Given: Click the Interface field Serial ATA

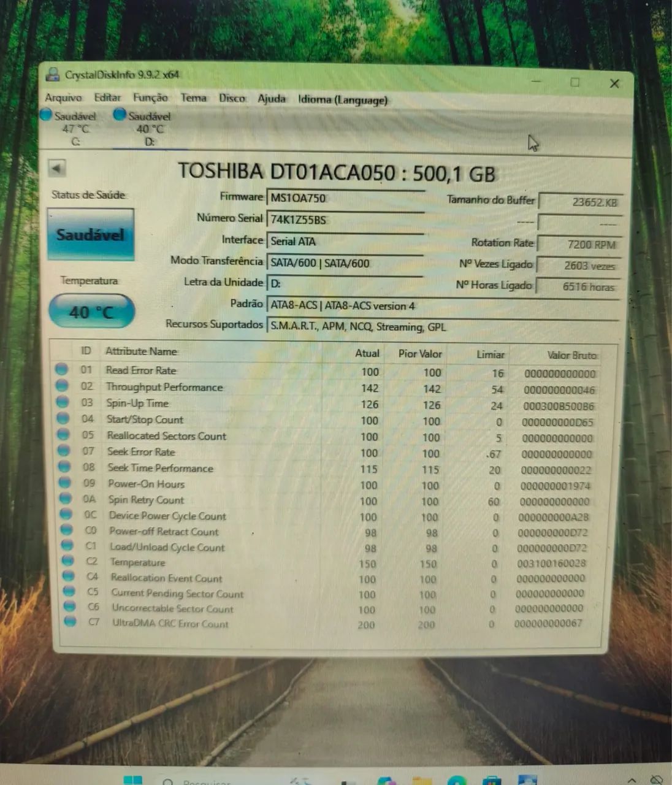Looking at the screenshot, I should coord(345,241).
